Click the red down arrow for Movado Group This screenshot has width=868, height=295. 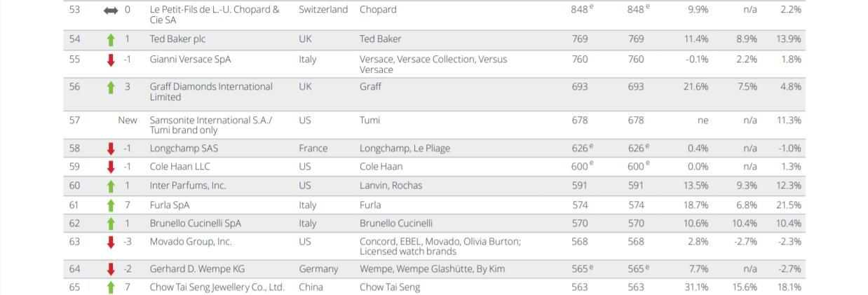(111, 242)
